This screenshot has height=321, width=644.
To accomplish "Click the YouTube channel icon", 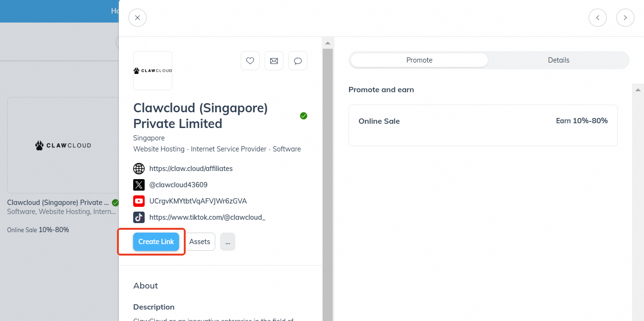I will 139,201.
